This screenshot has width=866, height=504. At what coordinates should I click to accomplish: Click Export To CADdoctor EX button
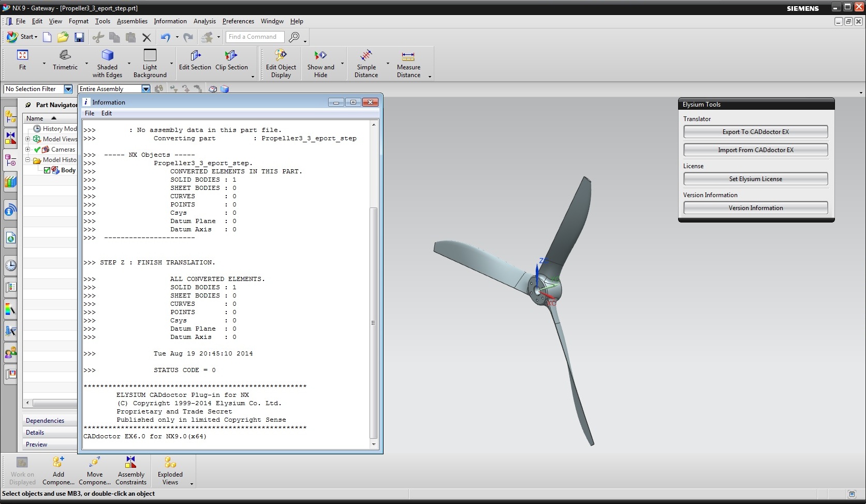(x=756, y=132)
